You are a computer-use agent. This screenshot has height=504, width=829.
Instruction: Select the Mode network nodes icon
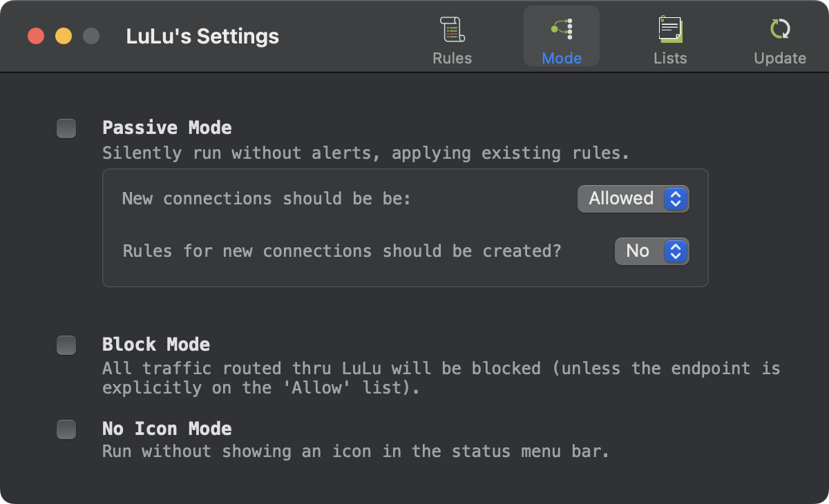(x=562, y=29)
